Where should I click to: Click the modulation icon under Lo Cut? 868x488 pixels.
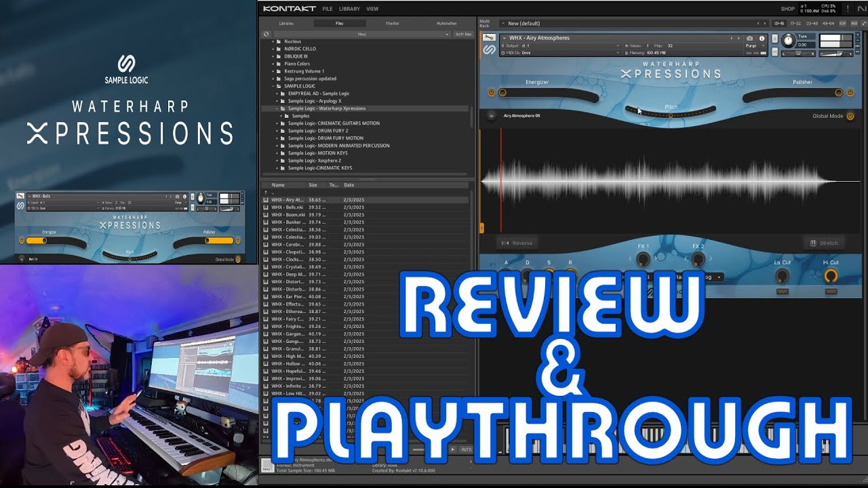coord(782,291)
